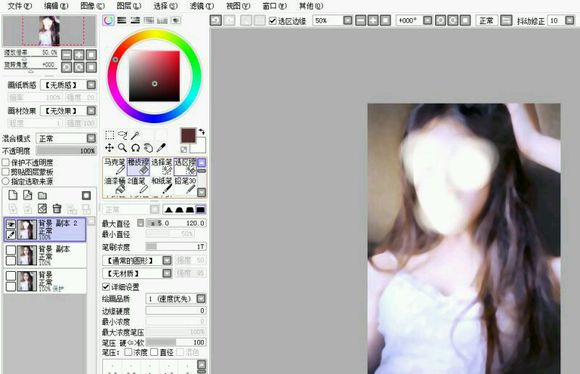
Task: Click the 正常 view mode button in toolbar
Action: (486, 20)
